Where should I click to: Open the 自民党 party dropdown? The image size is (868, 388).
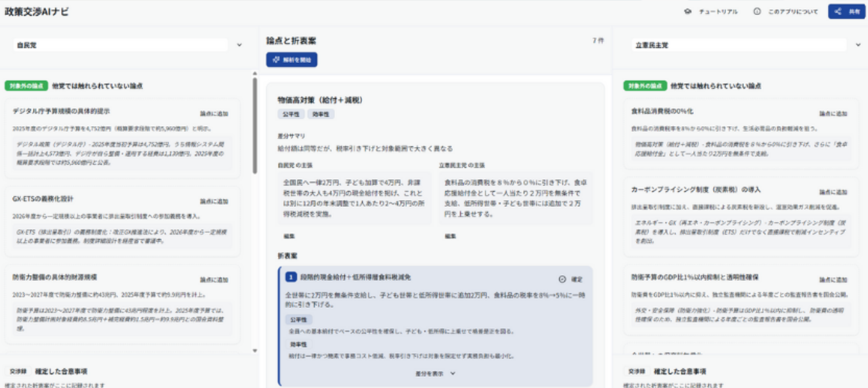pos(239,45)
